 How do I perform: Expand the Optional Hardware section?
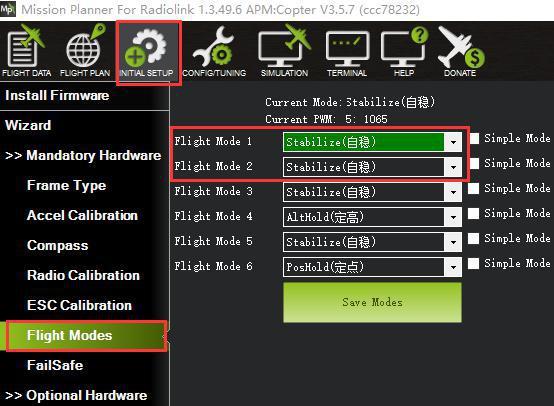(x=76, y=395)
